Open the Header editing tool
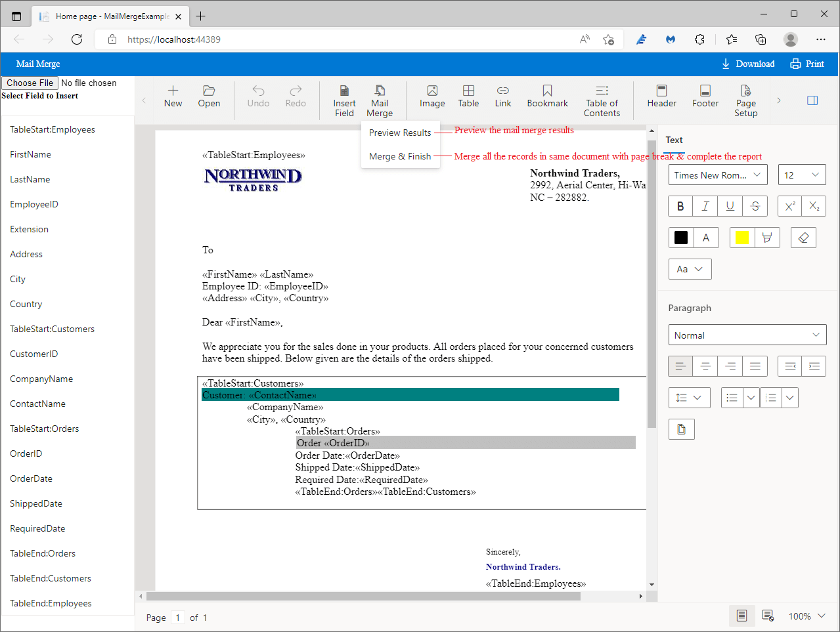840x632 pixels. click(661, 98)
